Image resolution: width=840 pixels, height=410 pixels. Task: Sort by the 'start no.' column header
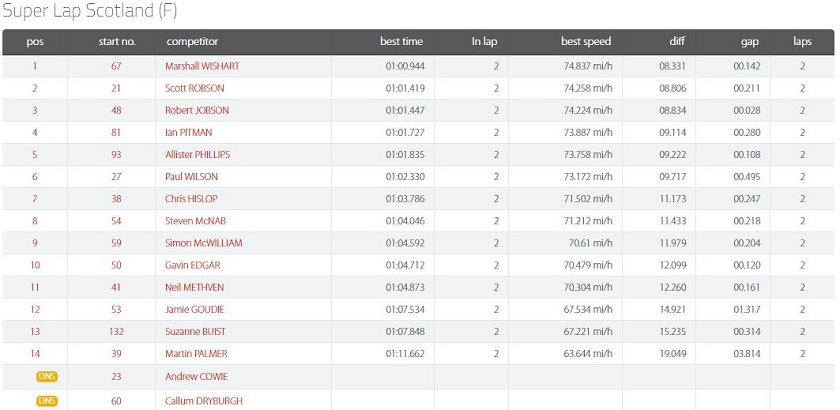tap(117, 42)
